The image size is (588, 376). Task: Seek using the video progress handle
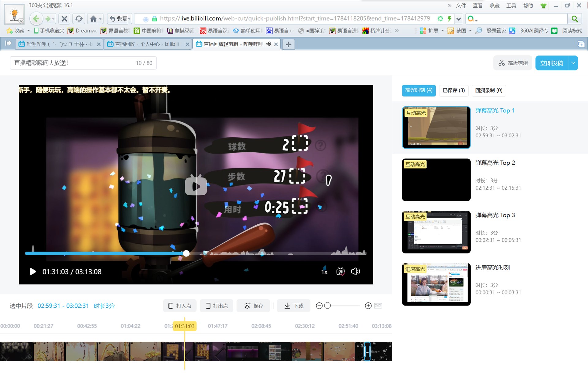coord(186,253)
